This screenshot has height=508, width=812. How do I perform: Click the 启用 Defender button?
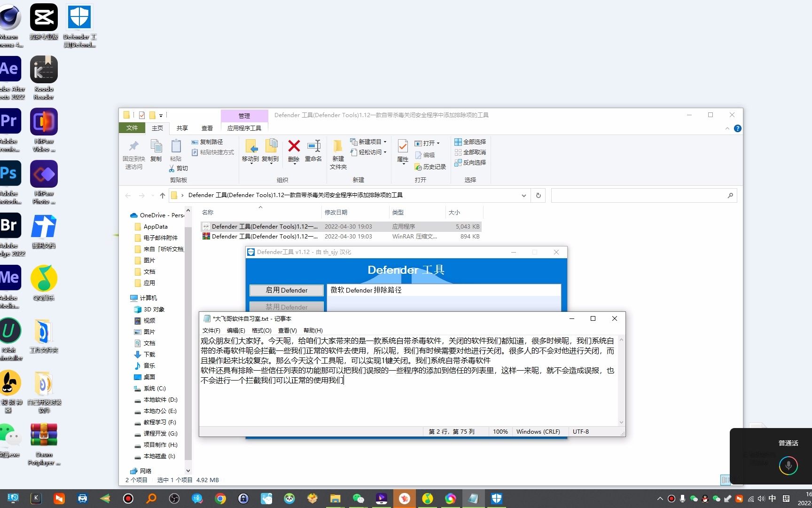(x=287, y=290)
